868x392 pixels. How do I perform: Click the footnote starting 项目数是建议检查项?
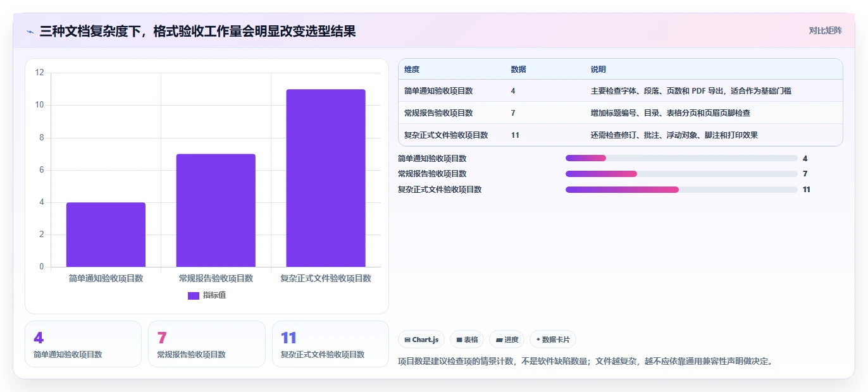pyautogui.click(x=586, y=362)
